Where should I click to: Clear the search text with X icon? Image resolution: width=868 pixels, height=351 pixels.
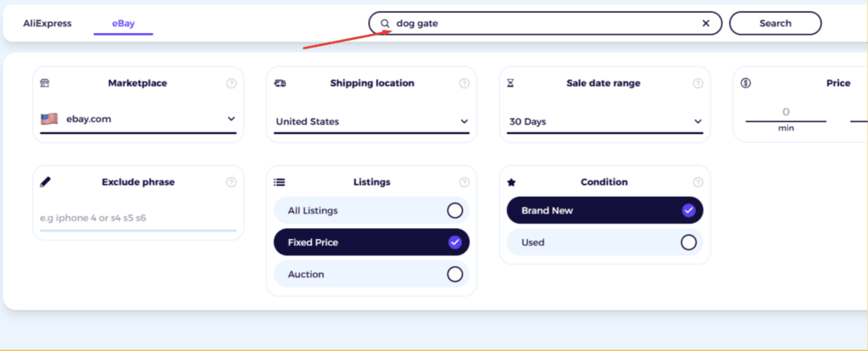pyautogui.click(x=706, y=24)
